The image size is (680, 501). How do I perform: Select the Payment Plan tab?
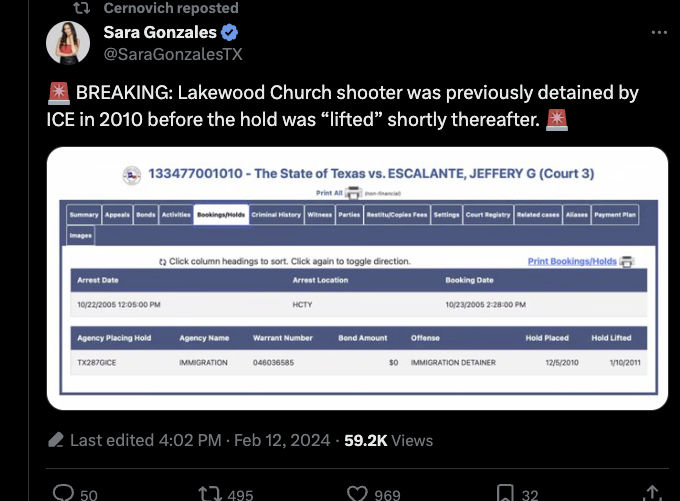pos(615,215)
